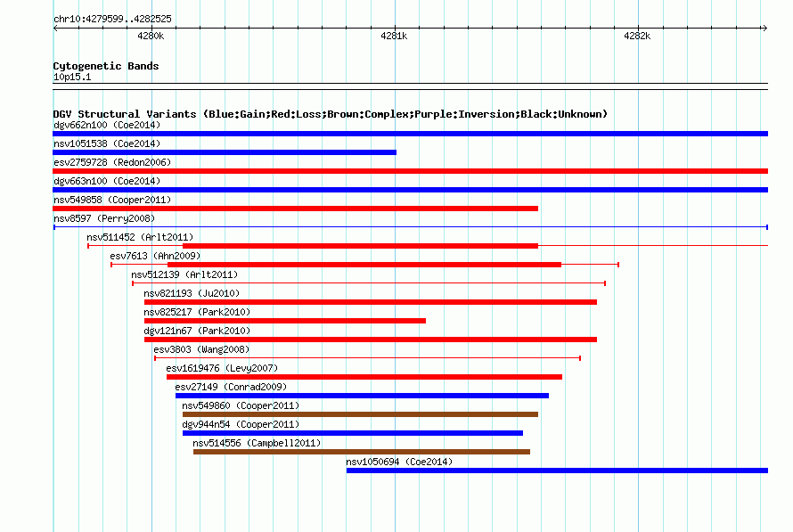
Task: Open esv27149 (Conrad2009) label
Action: [x=231, y=387]
